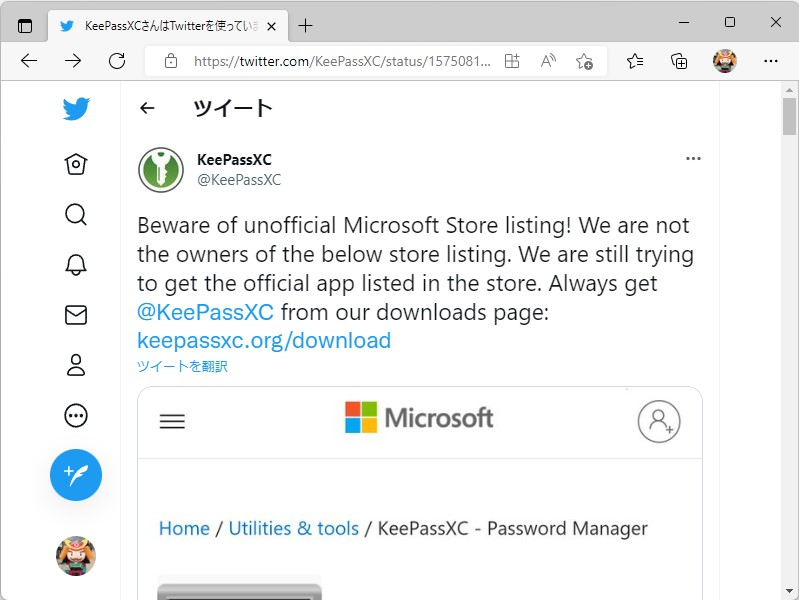Select the KeePassXC Twitter tab title
Screen dimensions: 799x600
[172, 25]
